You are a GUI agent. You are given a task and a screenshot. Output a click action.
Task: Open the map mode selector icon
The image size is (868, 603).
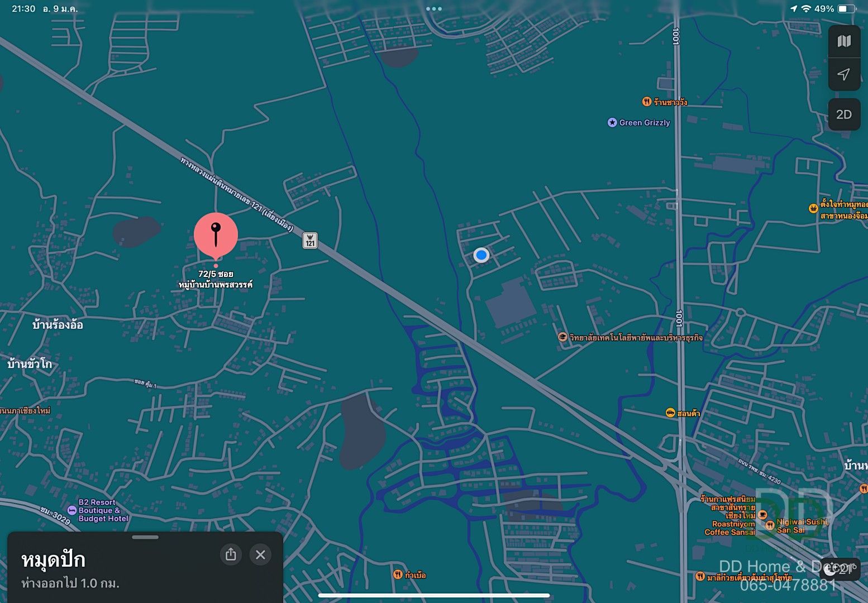pos(844,41)
